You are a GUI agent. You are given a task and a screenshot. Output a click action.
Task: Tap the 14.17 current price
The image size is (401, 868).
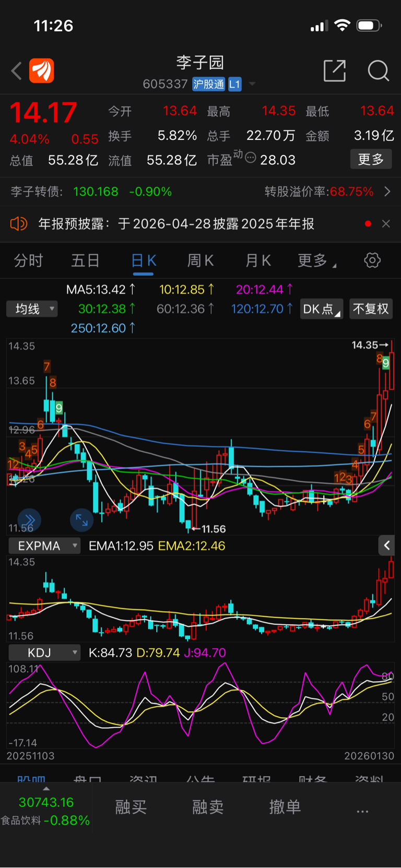coord(43,112)
